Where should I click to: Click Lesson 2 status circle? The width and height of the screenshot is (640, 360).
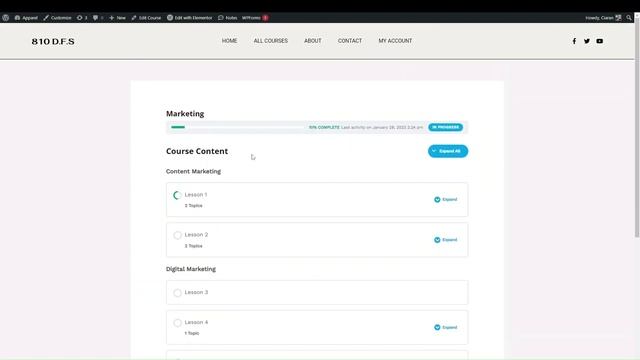177,235
